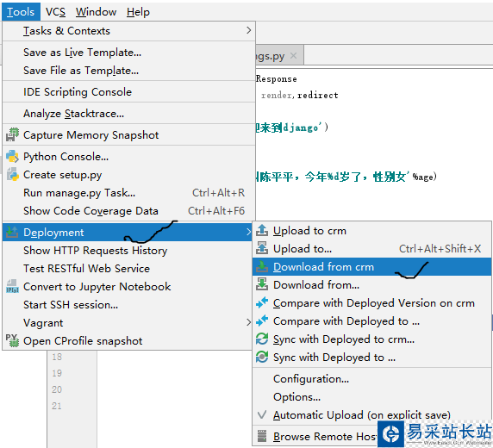Run manage.py Task entry

coord(129,193)
